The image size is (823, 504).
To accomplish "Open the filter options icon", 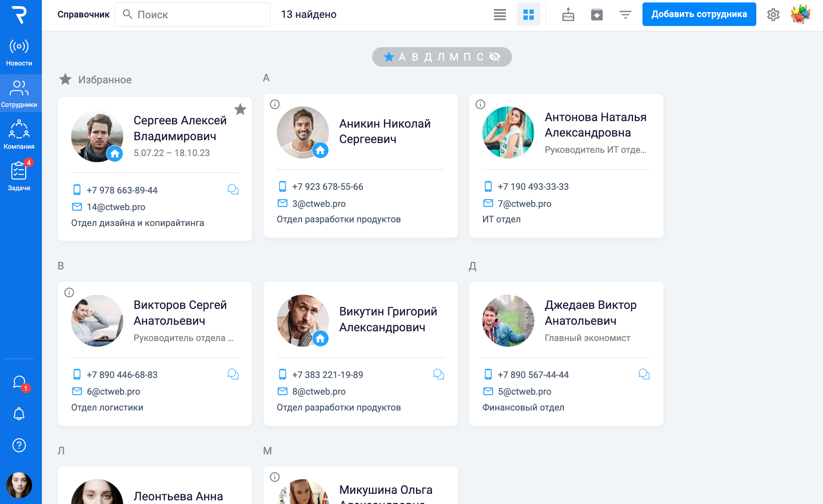I will point(625,15).
